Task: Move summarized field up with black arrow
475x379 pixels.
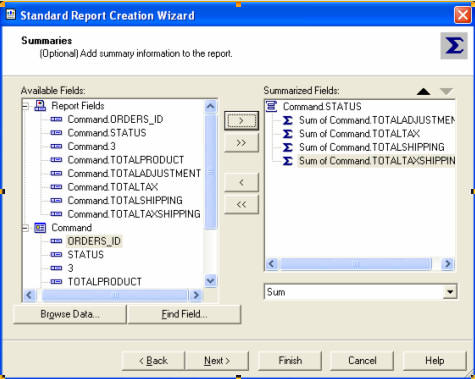Action: (x=423, y=91)
